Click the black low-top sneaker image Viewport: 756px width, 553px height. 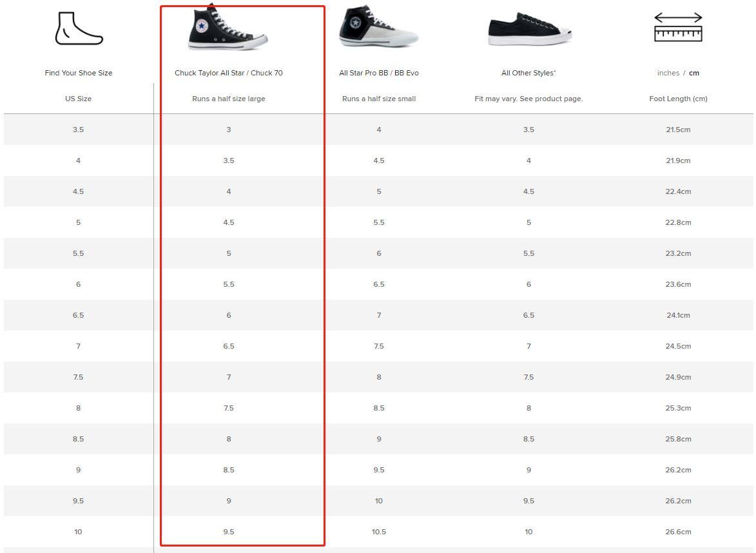529,30
